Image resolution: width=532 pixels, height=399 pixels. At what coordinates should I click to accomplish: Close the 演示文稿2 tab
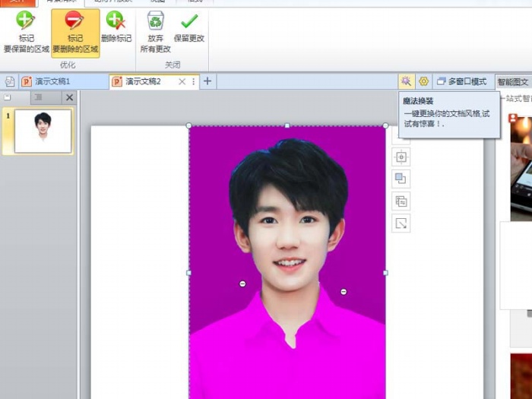click(x=182, y=81)
